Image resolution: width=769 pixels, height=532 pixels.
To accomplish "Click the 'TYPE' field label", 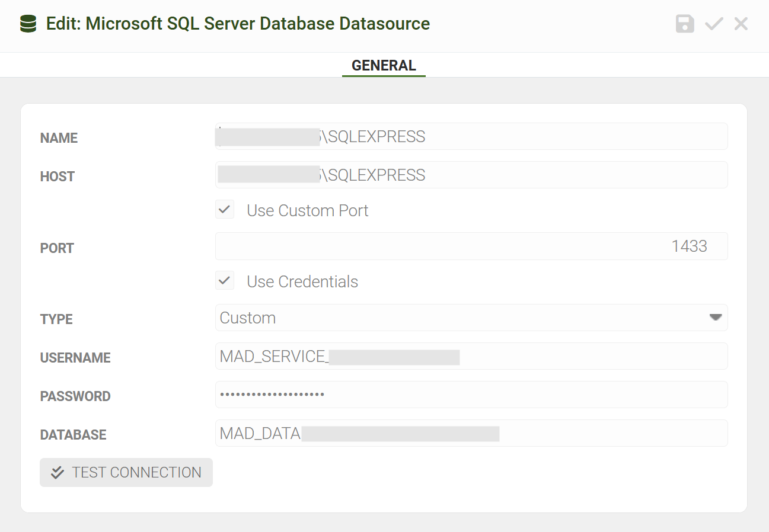I will (56, 319).
